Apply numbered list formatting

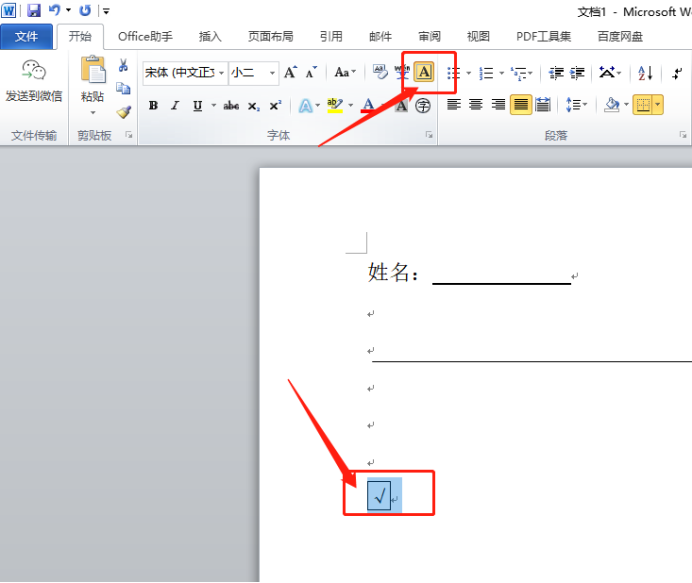pos(486,73)
